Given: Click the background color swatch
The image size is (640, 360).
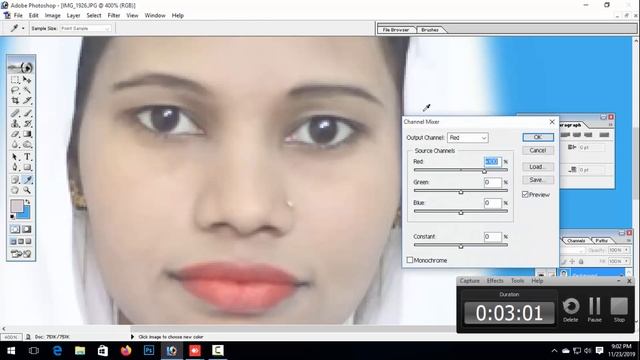Looking at the screenshot, I should click(25, 214).
